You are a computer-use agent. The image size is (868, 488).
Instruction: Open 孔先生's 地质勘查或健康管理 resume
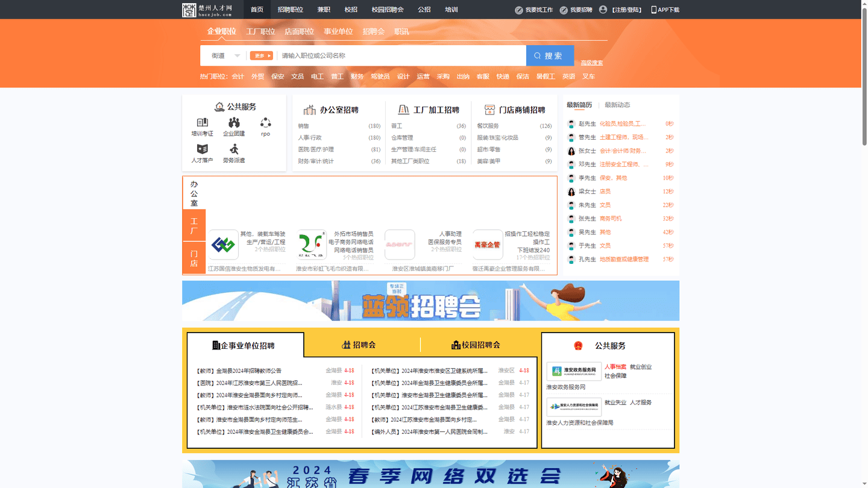(x=624, y=260)
